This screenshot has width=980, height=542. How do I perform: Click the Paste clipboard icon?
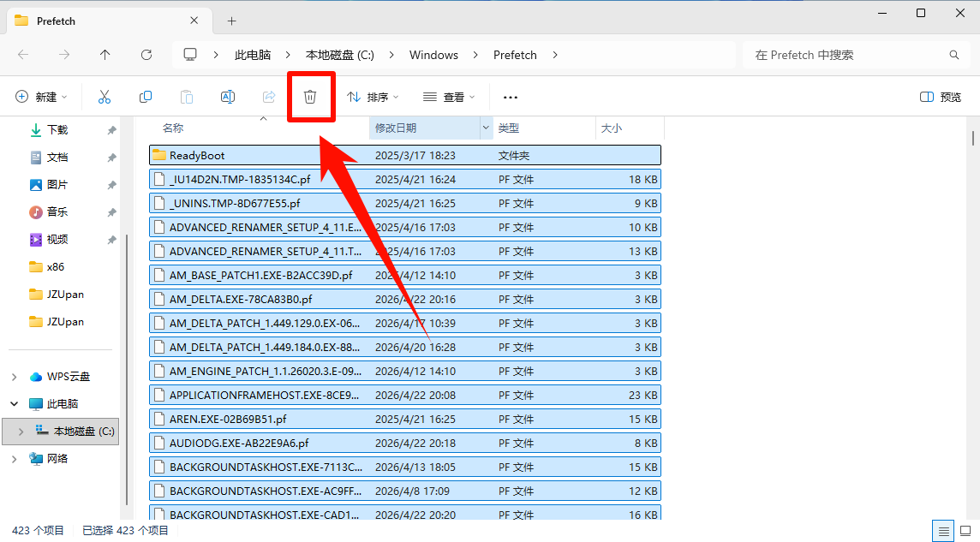(x=186, y=97)
